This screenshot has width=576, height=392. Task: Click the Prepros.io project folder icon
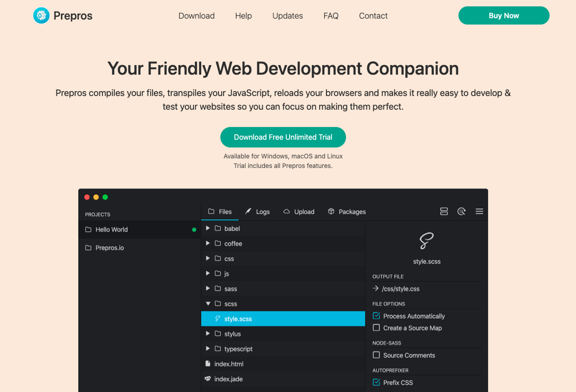[88, 248]
